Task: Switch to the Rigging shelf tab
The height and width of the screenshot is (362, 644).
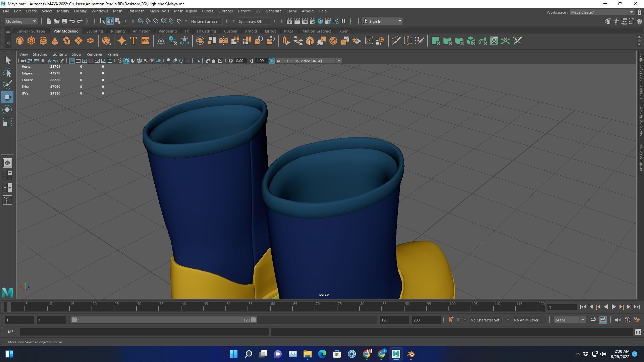Action: (118, 31)
